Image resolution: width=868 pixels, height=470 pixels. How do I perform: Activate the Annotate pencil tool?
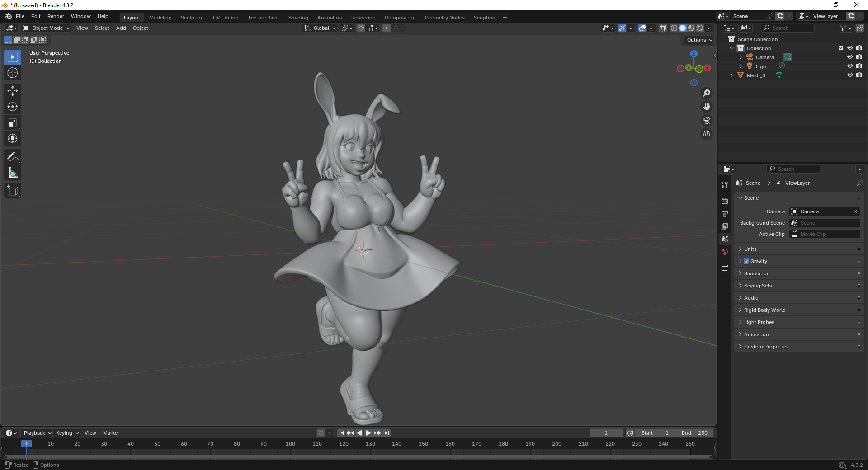[13, 157]
